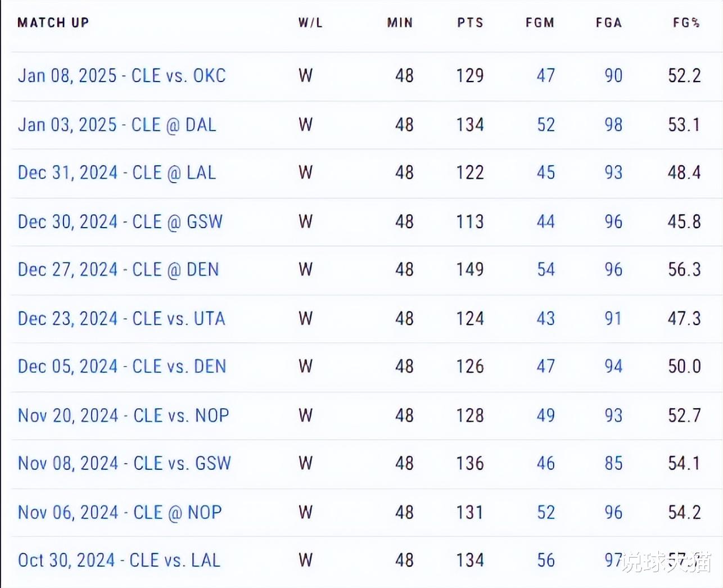Click the FGA value 85 in the Nov 08 row
Screen dimensions: 723x588
click(x=613, y=463)
